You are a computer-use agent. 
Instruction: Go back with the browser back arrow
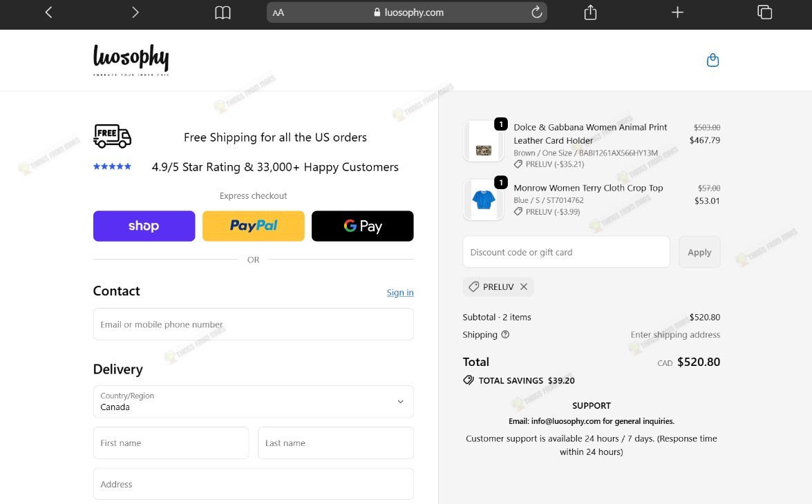coord(48,12)
